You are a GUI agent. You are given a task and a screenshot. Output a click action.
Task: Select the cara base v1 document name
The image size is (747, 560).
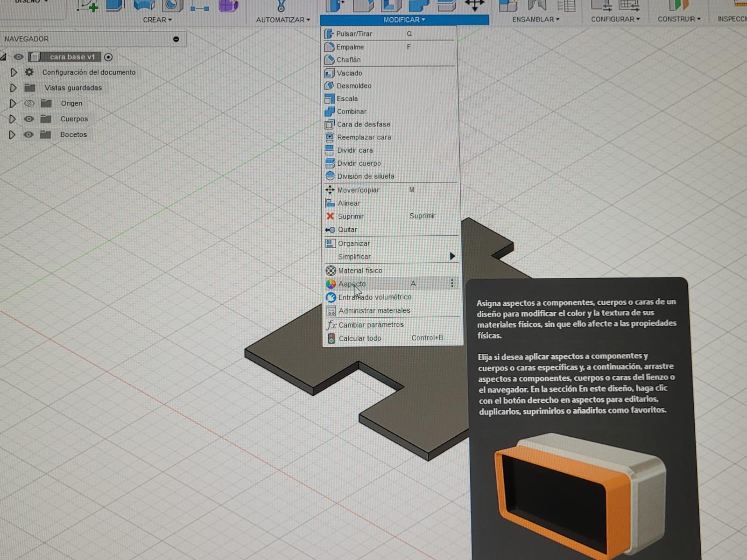72,57
